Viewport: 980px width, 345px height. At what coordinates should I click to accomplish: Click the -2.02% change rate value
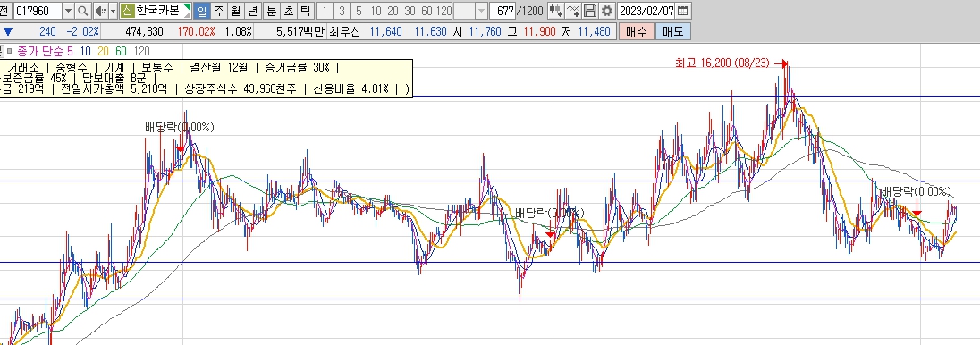(82, 31)
